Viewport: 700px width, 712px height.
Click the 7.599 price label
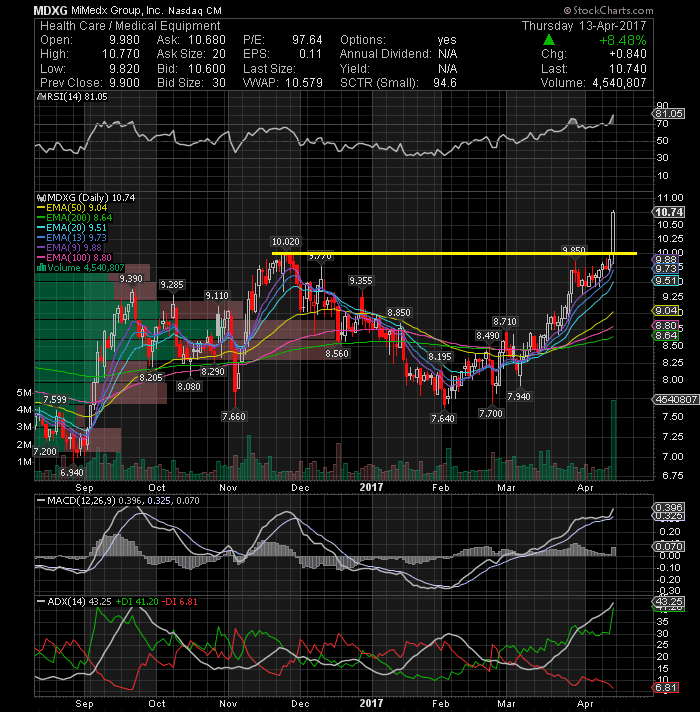[55, 400]
